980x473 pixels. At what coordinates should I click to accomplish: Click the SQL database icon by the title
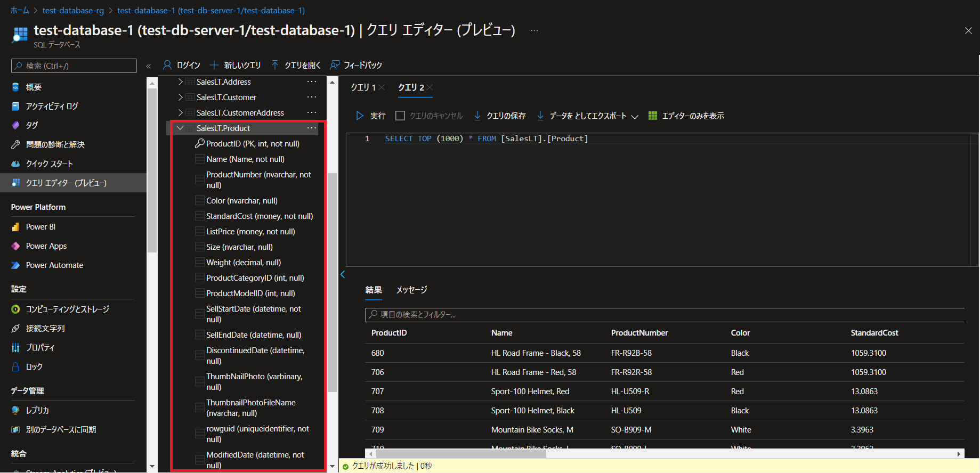pyautogui.click(x=20, y=35)
